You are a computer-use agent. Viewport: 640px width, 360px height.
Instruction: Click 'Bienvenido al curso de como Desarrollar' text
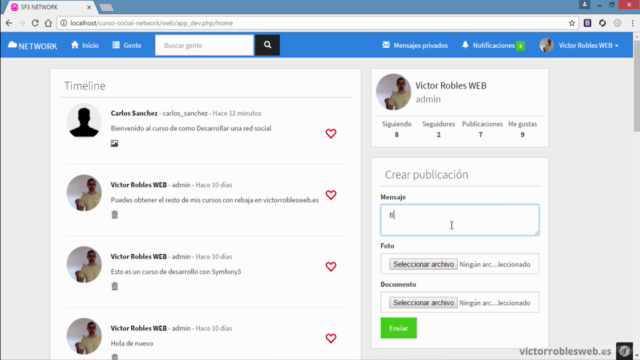pos(191,128)
